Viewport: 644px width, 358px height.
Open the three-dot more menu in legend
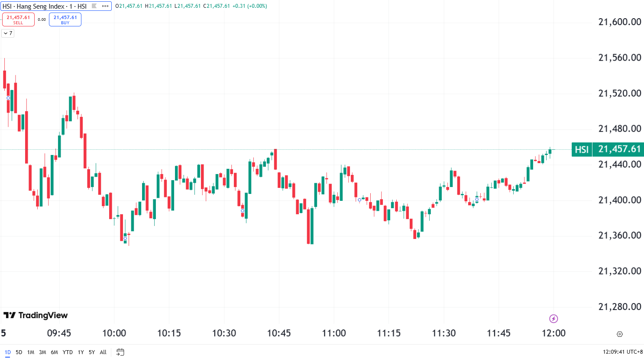click(105, 6)
